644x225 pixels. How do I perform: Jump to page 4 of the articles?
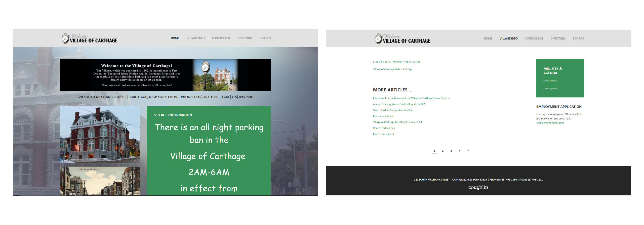pos(460,151)
